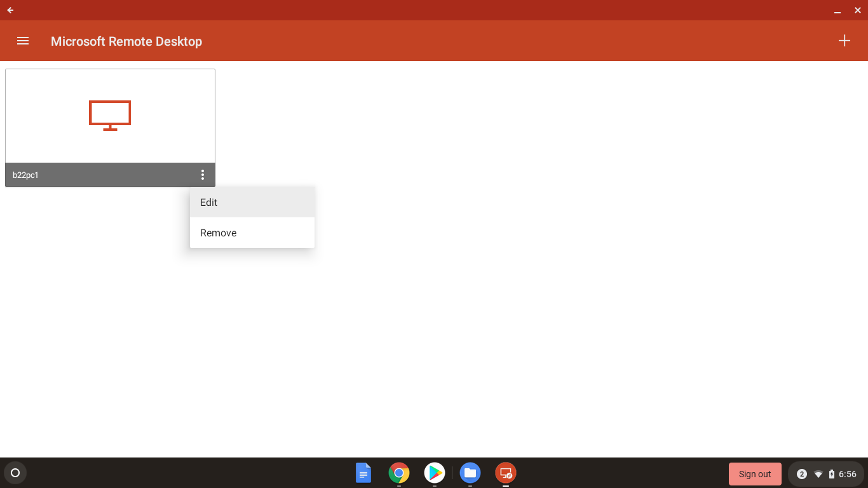
Task: Open the clock showing 6:56
Action: pos(848,474)
